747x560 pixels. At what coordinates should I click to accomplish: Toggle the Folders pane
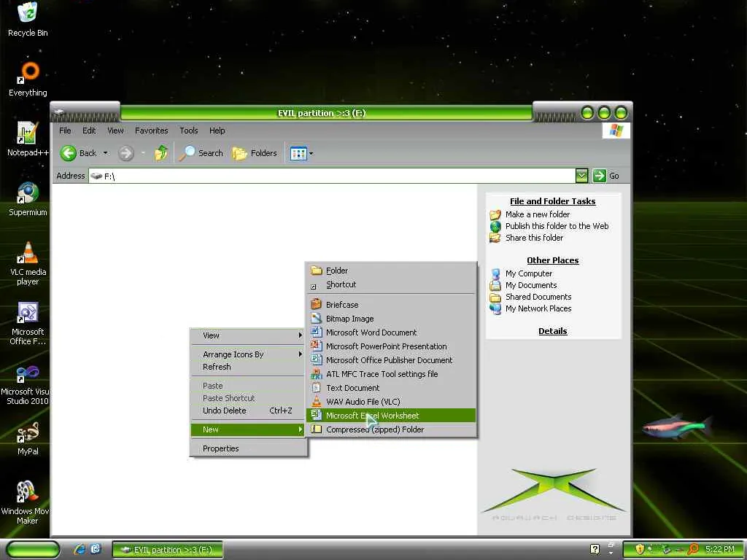[255, 153]
